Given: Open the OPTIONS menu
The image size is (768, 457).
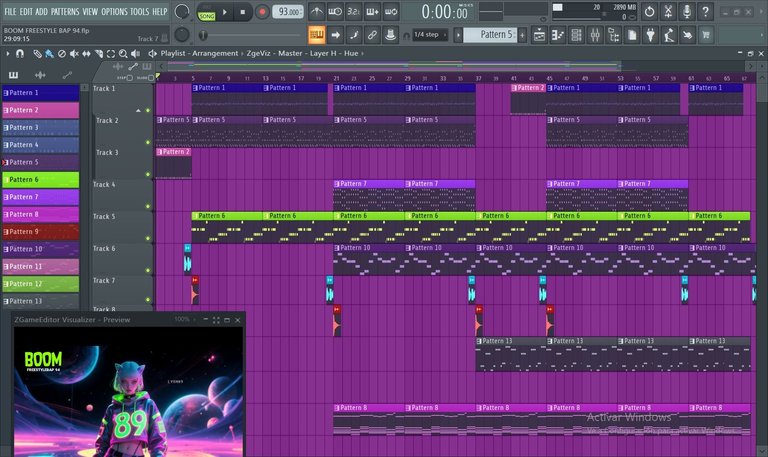Looking at the screenshot, I should [114, 11].
